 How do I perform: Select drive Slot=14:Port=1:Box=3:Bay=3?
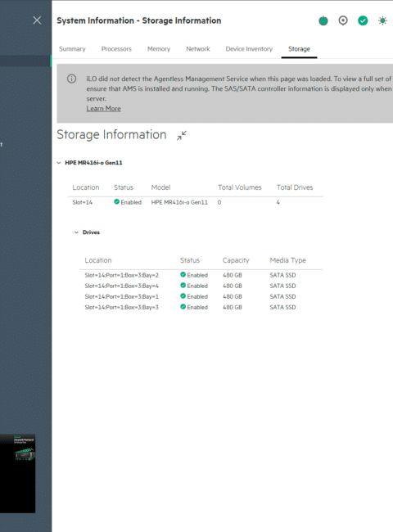click(121, 307)
